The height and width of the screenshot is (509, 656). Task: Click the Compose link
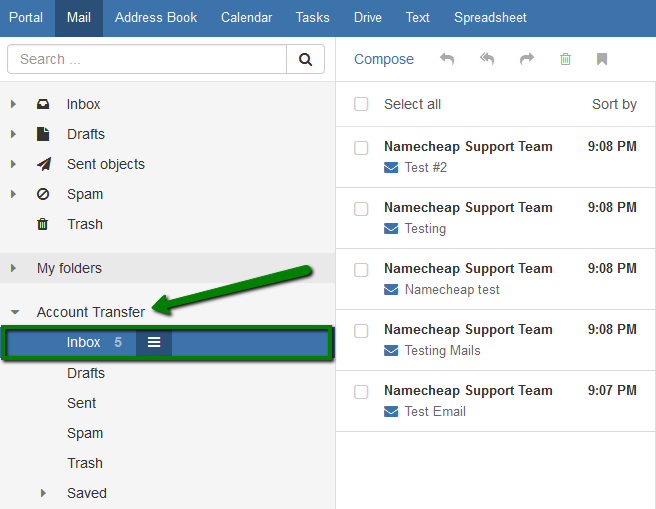(x=384, y=59)
